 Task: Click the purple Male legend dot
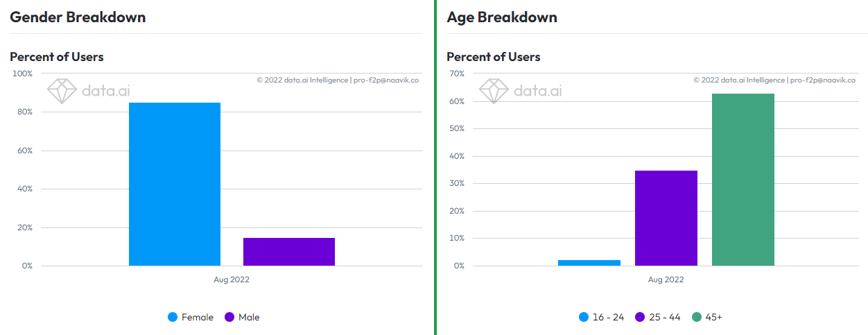[x=229, y=317]
